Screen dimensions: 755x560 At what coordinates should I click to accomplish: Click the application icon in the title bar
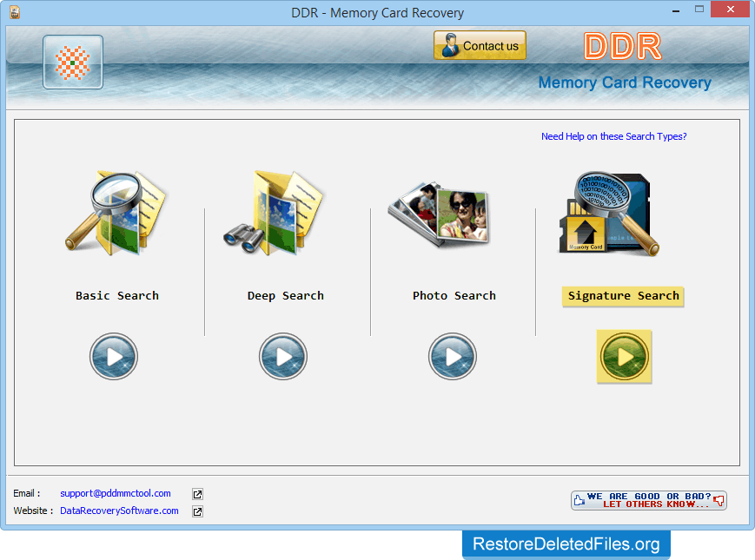[15, 12]
